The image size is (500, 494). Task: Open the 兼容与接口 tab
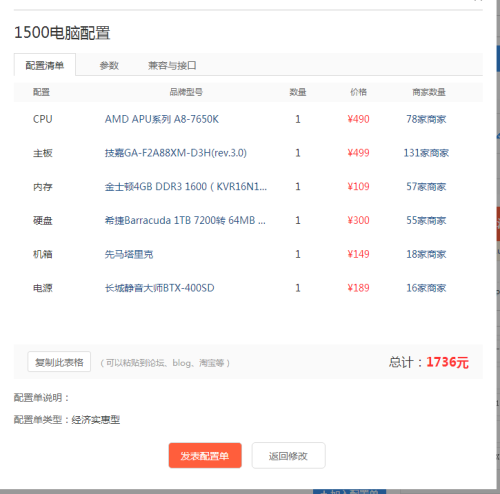coord(172,65)
